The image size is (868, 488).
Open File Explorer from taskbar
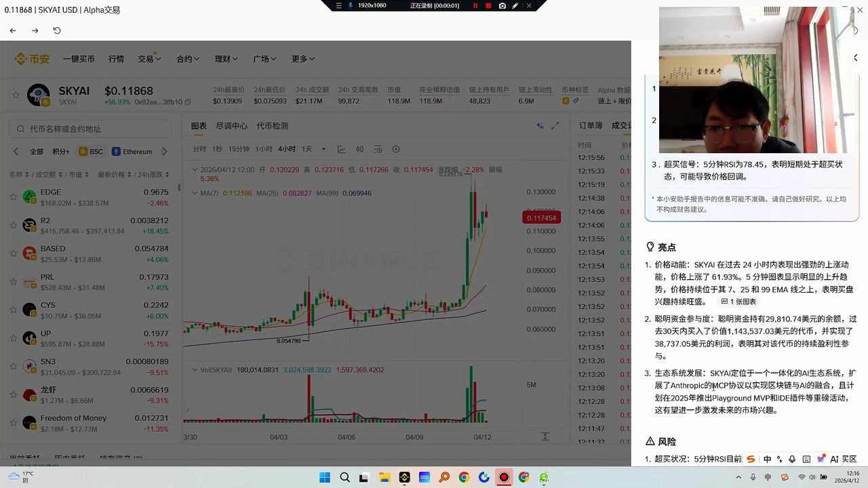click(384, 477)
